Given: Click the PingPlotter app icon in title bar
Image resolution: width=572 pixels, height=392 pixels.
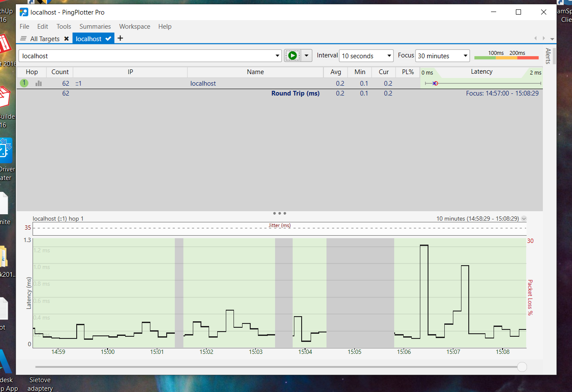Looking at the screenshot, I should click(x=24, y=12).
